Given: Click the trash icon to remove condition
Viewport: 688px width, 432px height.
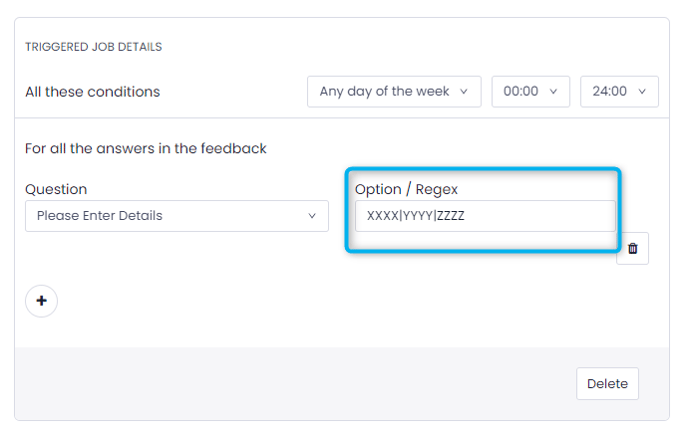Looking at the screenshot, I should (632, 249).
